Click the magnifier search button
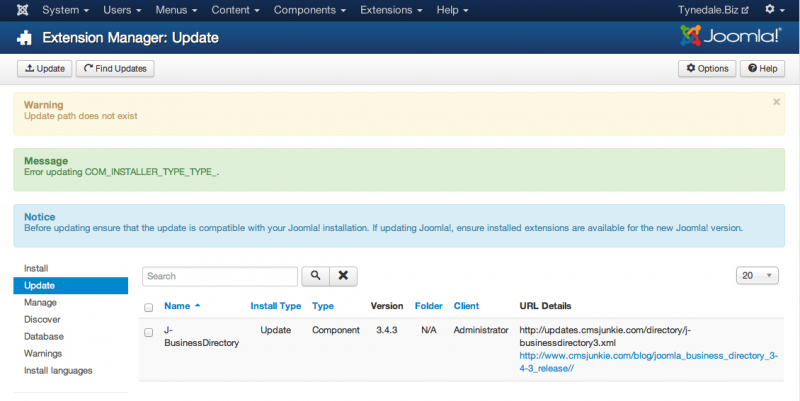Screen dimensions: 800x401 [315, 276]
